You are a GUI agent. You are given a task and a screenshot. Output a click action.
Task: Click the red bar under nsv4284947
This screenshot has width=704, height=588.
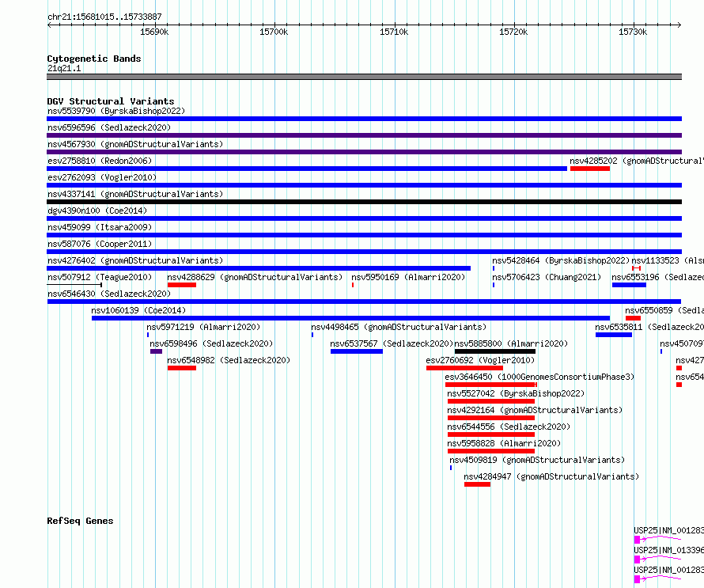pos(477,484)
